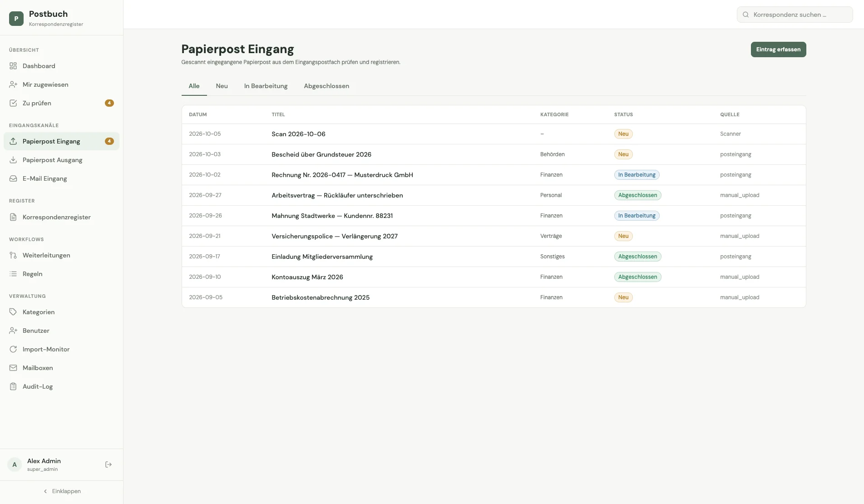Click the E-Mail Eingang inbox icon
Image resolution: width=864 pixels, height=504 pixels.
click(13, 178)
